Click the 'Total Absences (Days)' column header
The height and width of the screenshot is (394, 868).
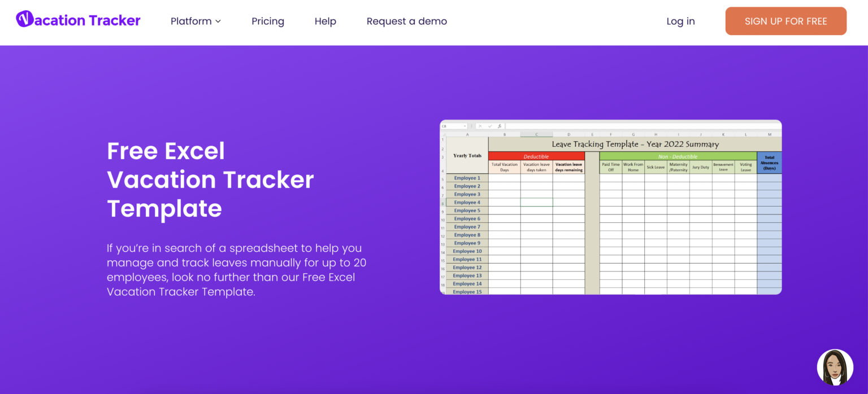[x=769, y=163]
